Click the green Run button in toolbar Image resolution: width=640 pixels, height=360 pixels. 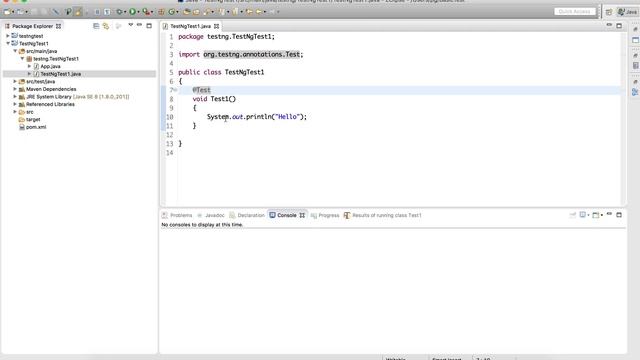[x=132, y=12]
